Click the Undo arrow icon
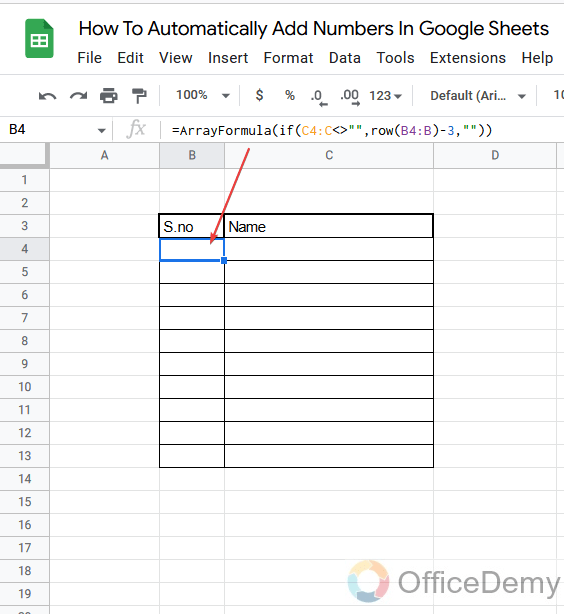 pos(47,96)
